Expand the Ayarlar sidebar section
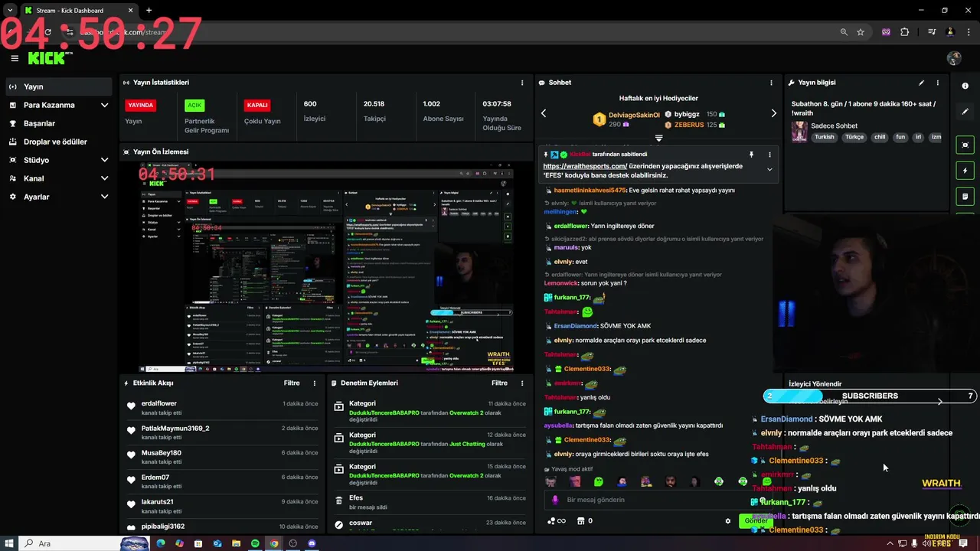Image resolution: width=980 pixels, height=551 pixels. [x=60, y=197]
